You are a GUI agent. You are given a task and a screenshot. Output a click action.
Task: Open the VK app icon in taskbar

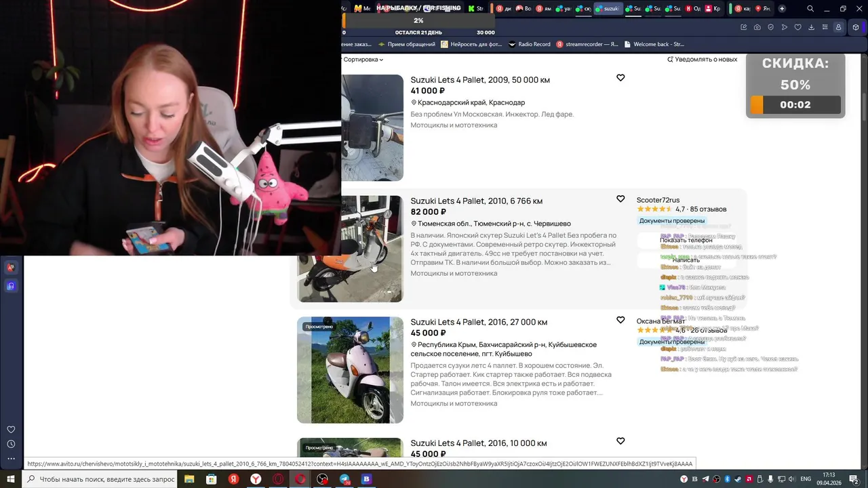[367, 479]
